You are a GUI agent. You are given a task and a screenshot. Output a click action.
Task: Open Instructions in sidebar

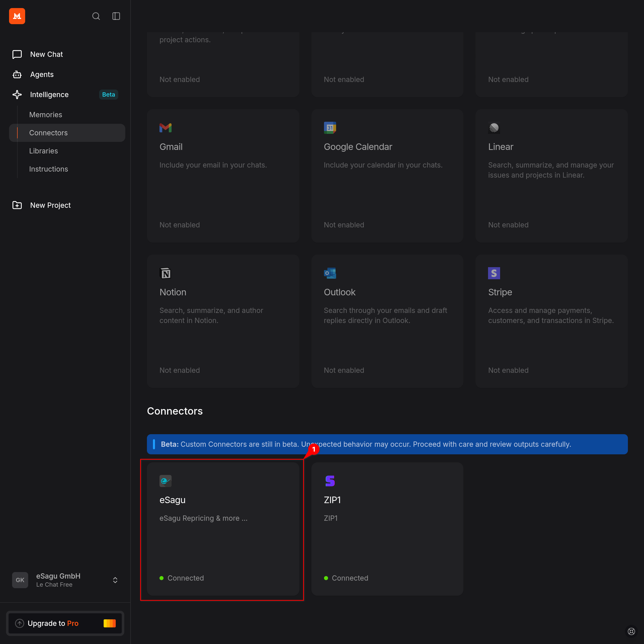click(x=49, y=169)
